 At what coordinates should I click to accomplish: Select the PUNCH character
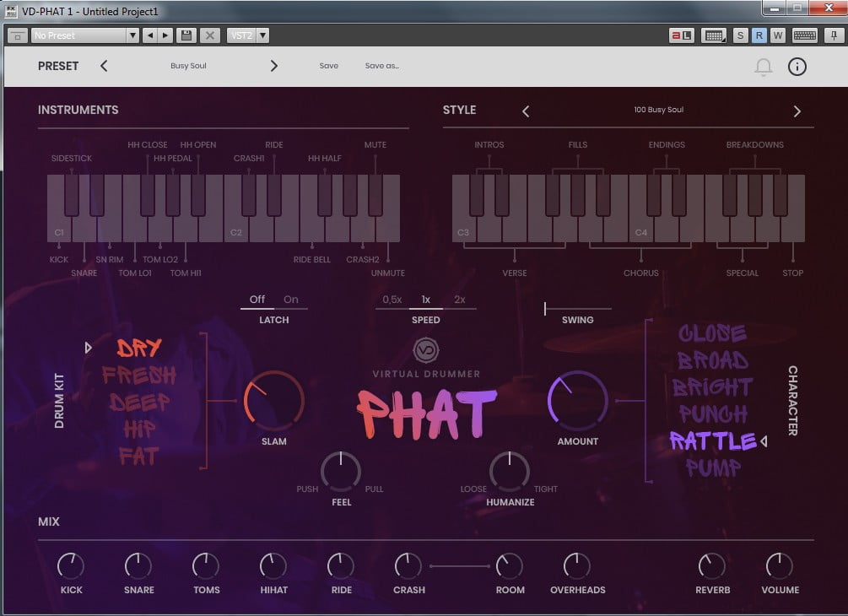click(713, 414)
